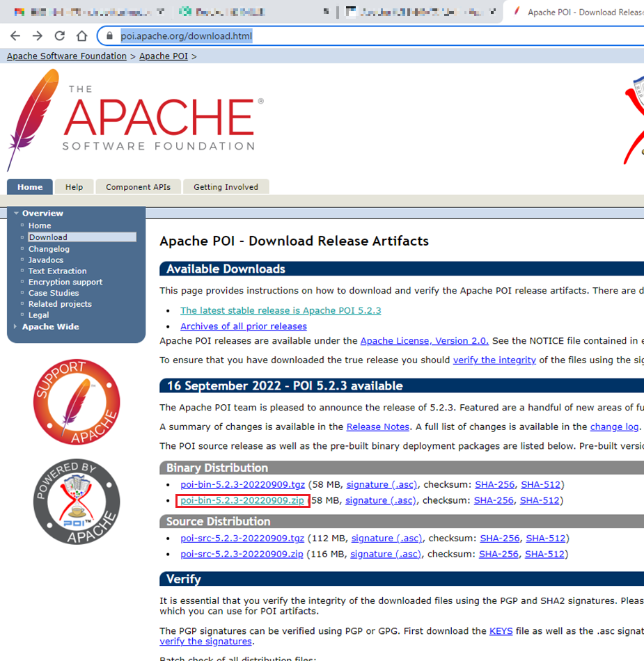Image resolution: width=644 pixels, height=661 pixels.
Task: Open Changelog from the sidebar
Action: 49,249
